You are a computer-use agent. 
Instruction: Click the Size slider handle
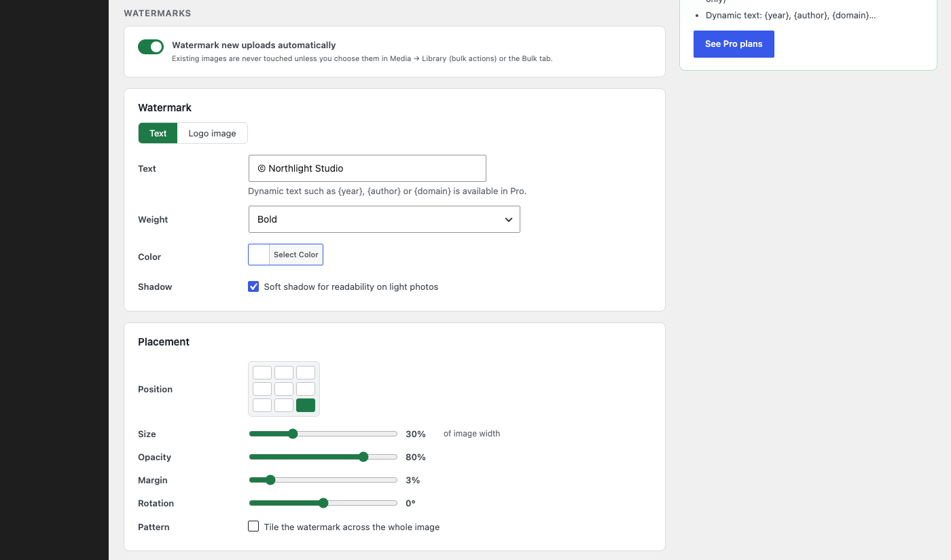(293, 434)
